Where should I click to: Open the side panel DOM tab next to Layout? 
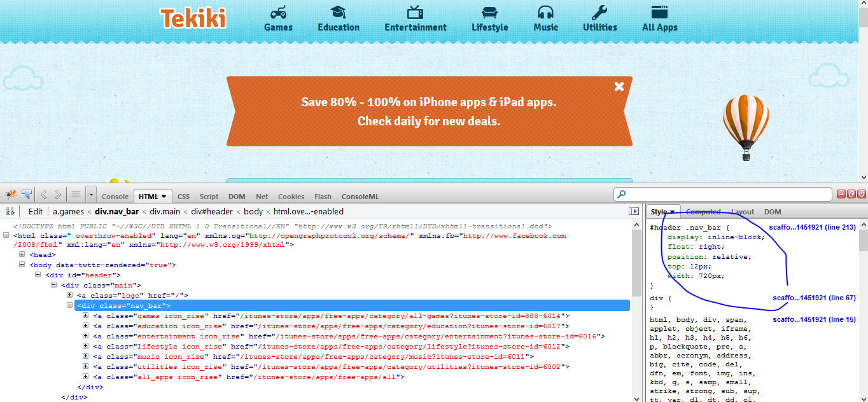tap(773, 212)
